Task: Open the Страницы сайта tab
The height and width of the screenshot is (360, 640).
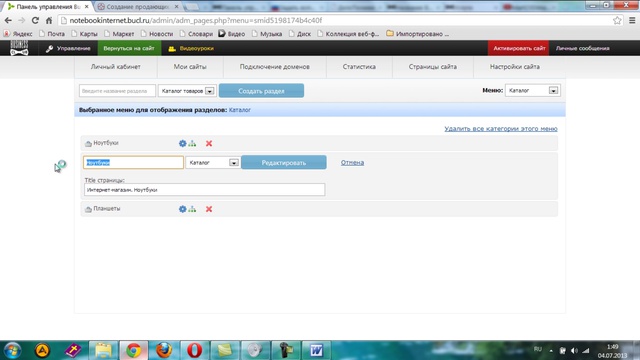Action: tap(433, 67)
